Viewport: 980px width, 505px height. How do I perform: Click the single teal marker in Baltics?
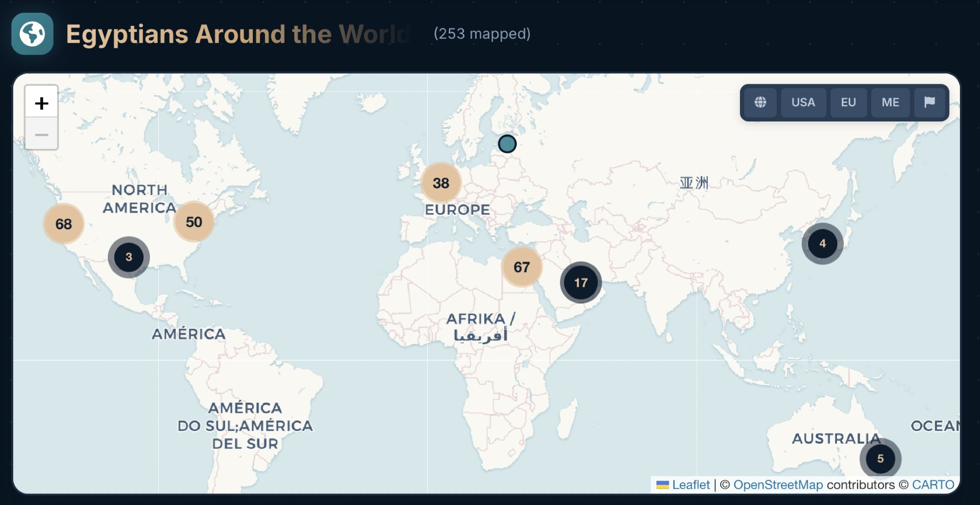tap(507, 144)
